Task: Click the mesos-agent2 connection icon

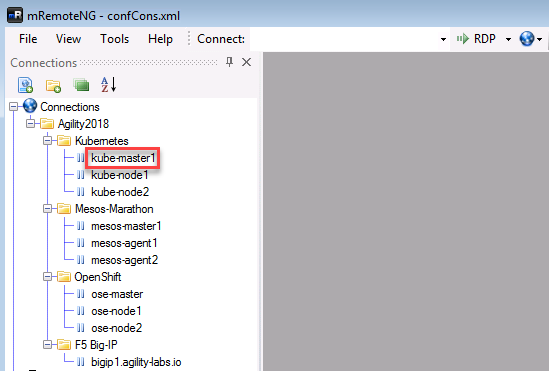Action: tap(81, 260)
